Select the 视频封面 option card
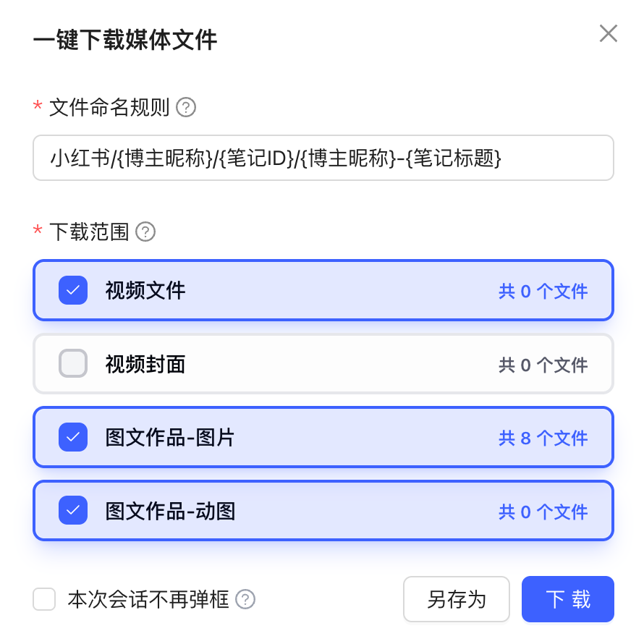This screenshot has width=644, height=644. click(323, 364)
